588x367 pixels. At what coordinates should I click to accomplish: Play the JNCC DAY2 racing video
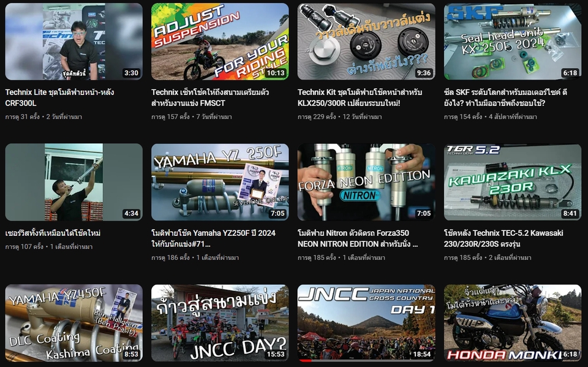click(216, 323)
